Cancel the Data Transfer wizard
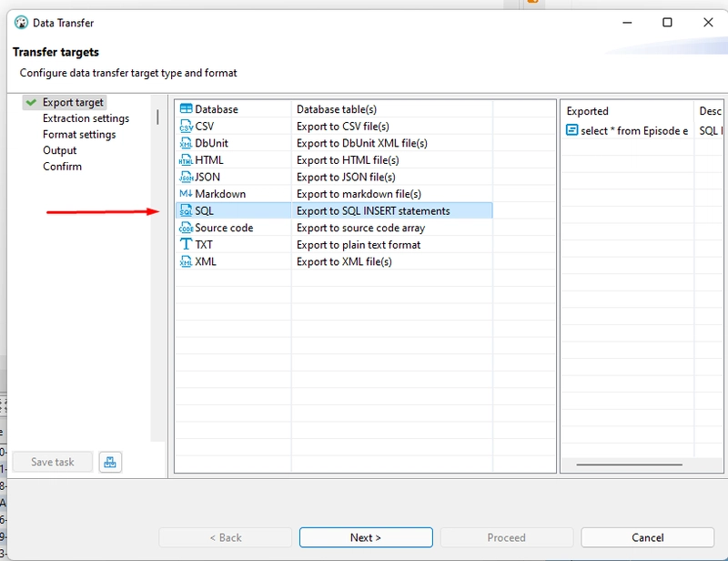Screen dimensions: 728x561 coord(647,537)
